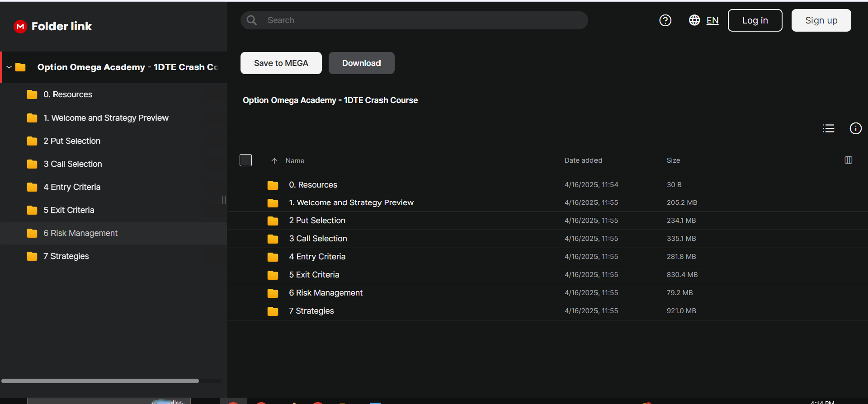Viewport: 868px width, 404px height.
Task: Click the sidebar resize handle
Action: 224,200
